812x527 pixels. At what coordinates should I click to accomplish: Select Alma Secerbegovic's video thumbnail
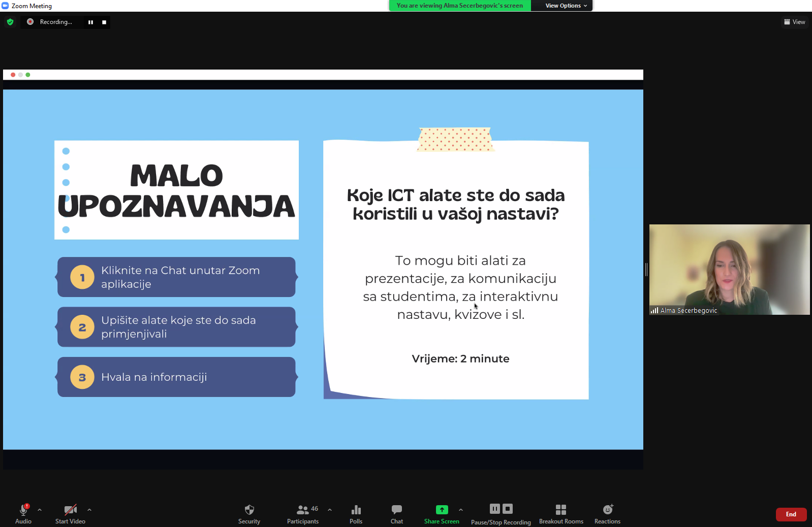pyautogui.click(x=729, y=270)
